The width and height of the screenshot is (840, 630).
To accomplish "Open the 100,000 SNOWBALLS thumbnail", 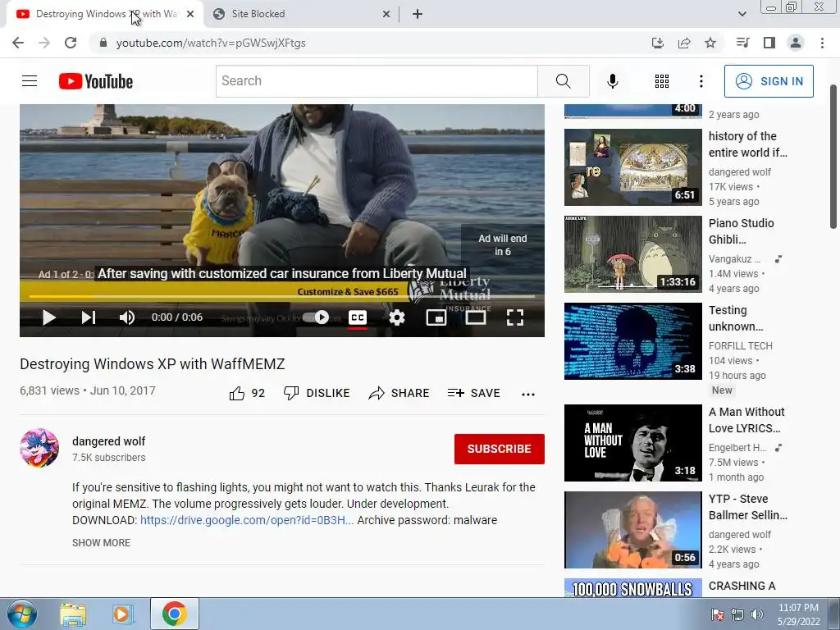I will (632, 587).
